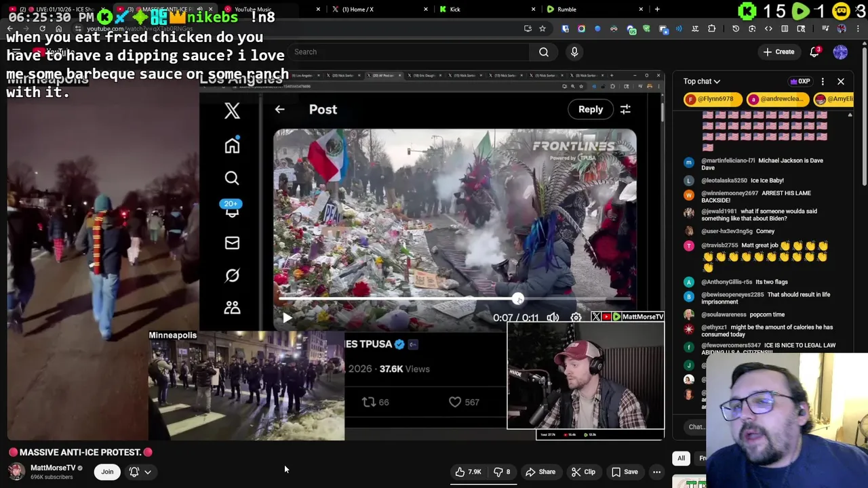The image size is (868, 488).
Task: Toggle mute on embedded video speaker
Action: coord(553,317)
